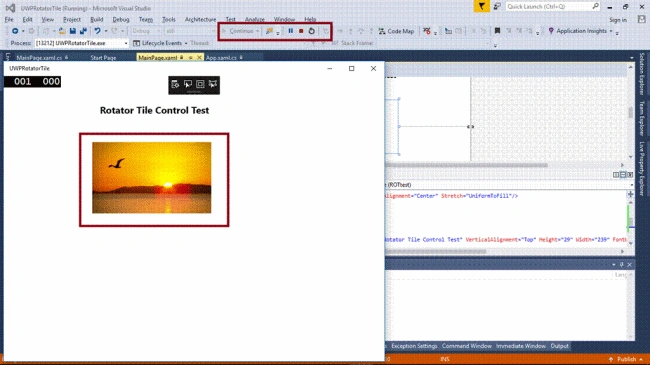Image resolution: width=650 pixels, height=365 pixels.
Task: Click the feedback icon near Quick Launch
Action: [497, 6]
